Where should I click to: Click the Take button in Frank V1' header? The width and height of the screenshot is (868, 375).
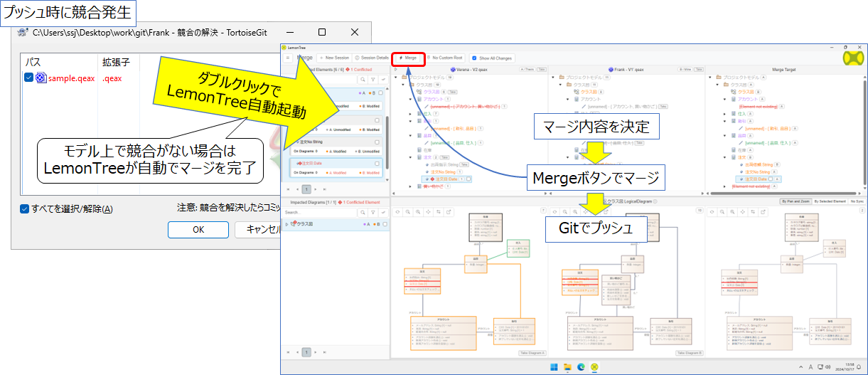(x=700, y=70)
